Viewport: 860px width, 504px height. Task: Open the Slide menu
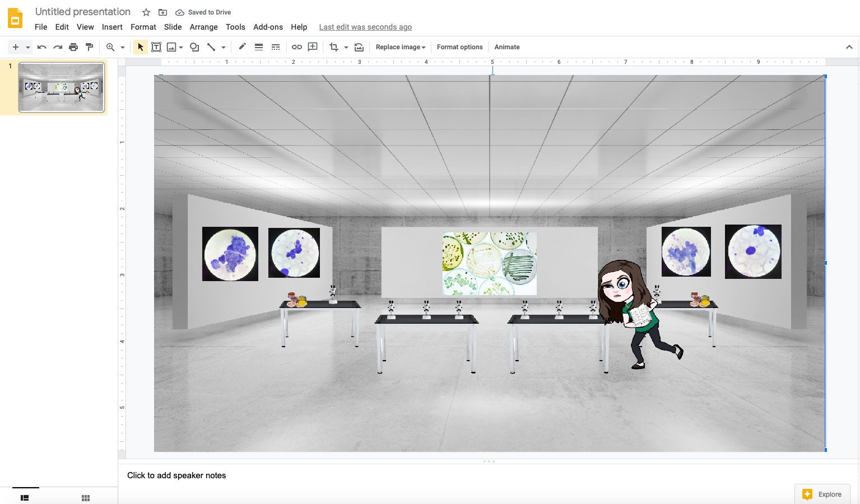[173, 27]
